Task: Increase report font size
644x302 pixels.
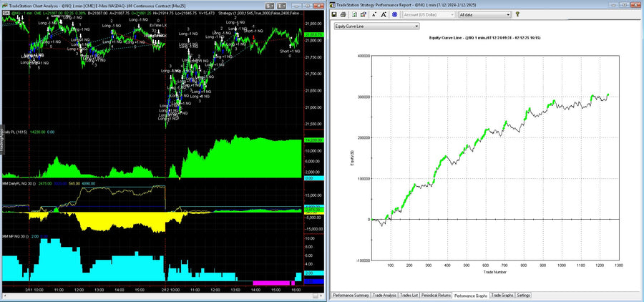Action: [x=384, y=14]
